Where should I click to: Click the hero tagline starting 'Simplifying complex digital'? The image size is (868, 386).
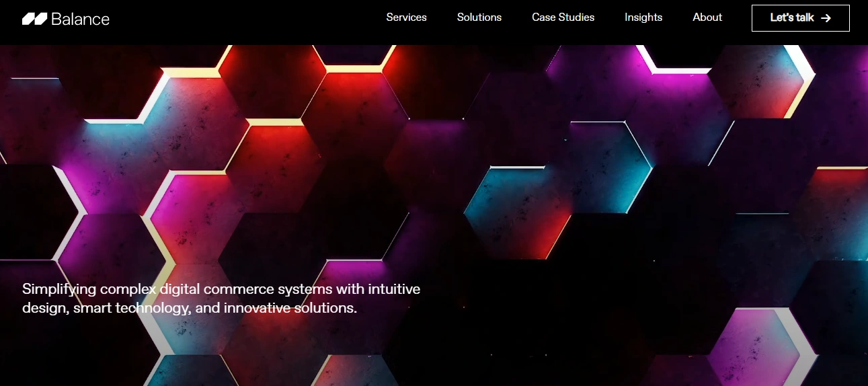pos(221,299)
